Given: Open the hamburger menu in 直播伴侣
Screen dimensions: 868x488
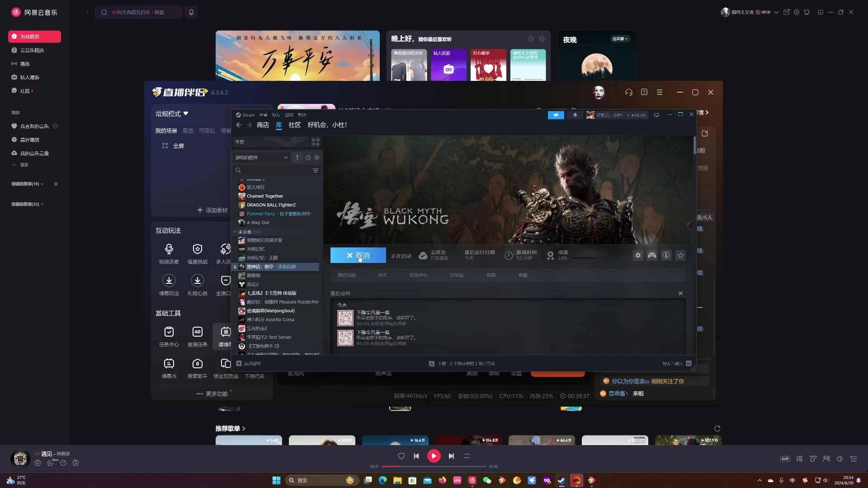Looking at the screenshot, I should point(660,92).
